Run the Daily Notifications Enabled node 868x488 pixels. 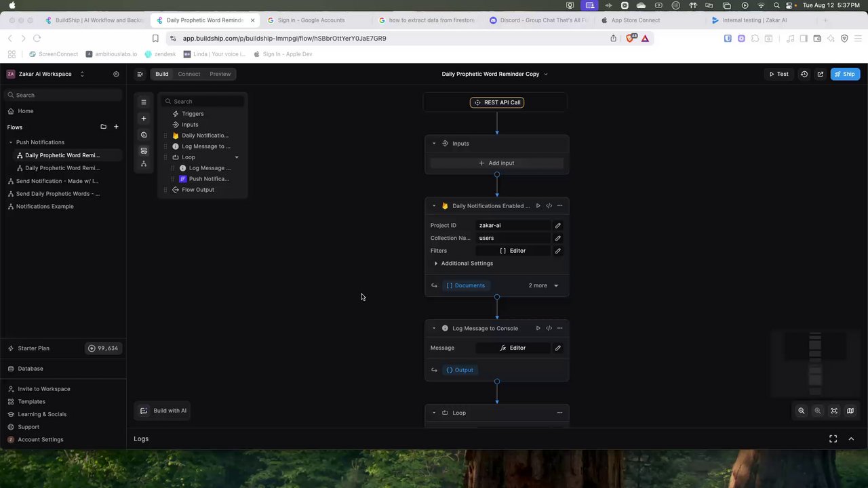pyautogui.click(x=538, y=206)
